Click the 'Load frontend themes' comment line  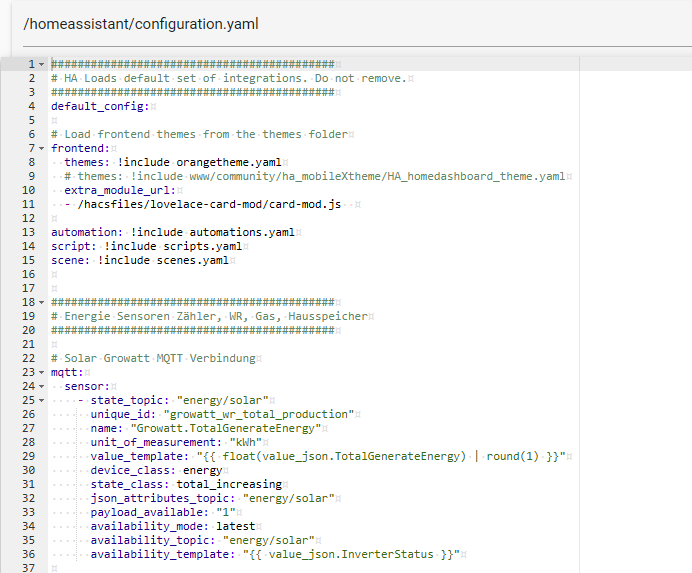coord(199,134)
